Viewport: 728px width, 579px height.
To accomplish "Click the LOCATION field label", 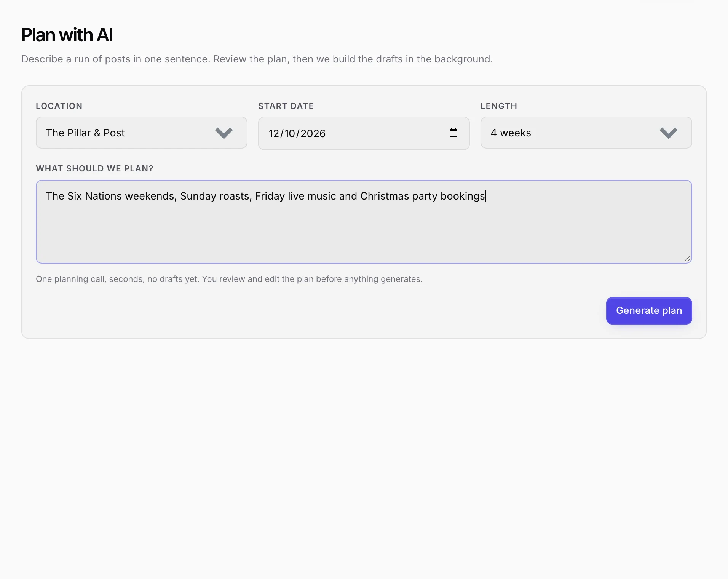I will click(x=59, y=106).
